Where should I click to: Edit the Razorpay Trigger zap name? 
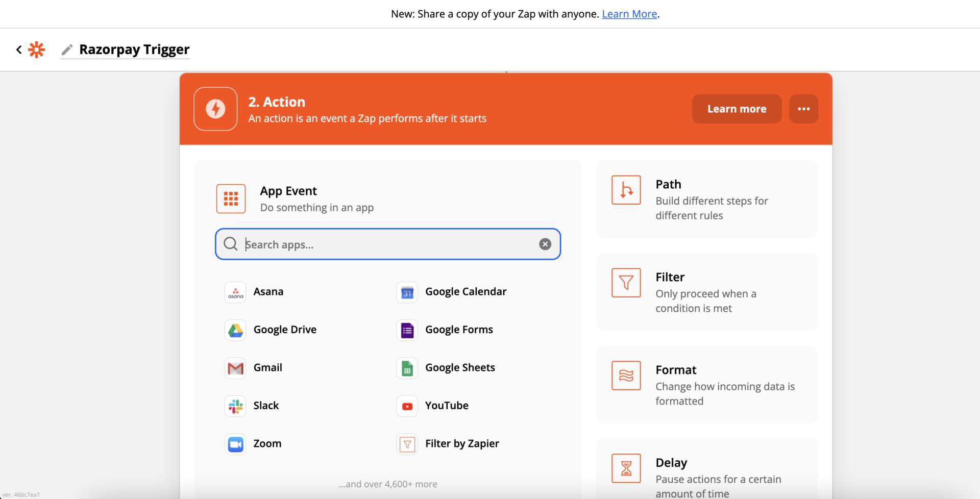click(134, 49)
